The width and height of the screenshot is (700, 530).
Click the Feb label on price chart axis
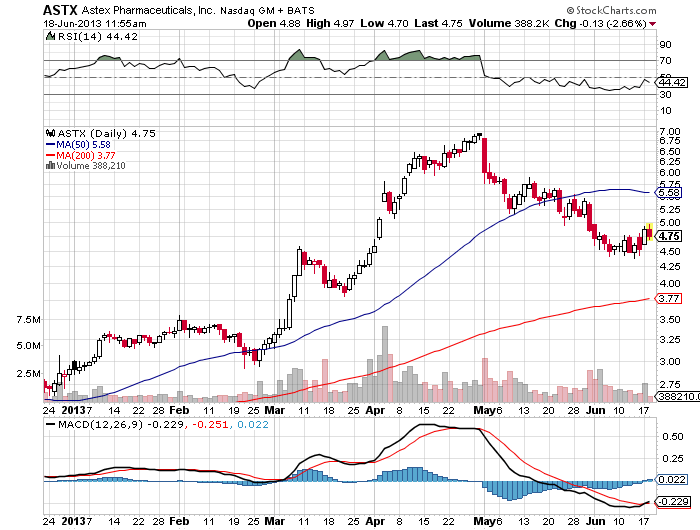click(179, 410)
